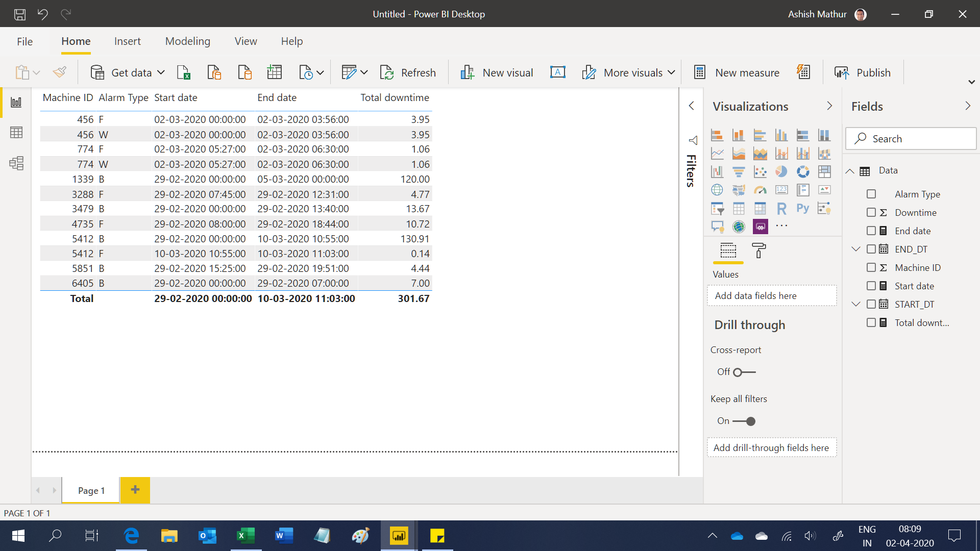
Task: Check the End date field
Action: tap(871, 231)
